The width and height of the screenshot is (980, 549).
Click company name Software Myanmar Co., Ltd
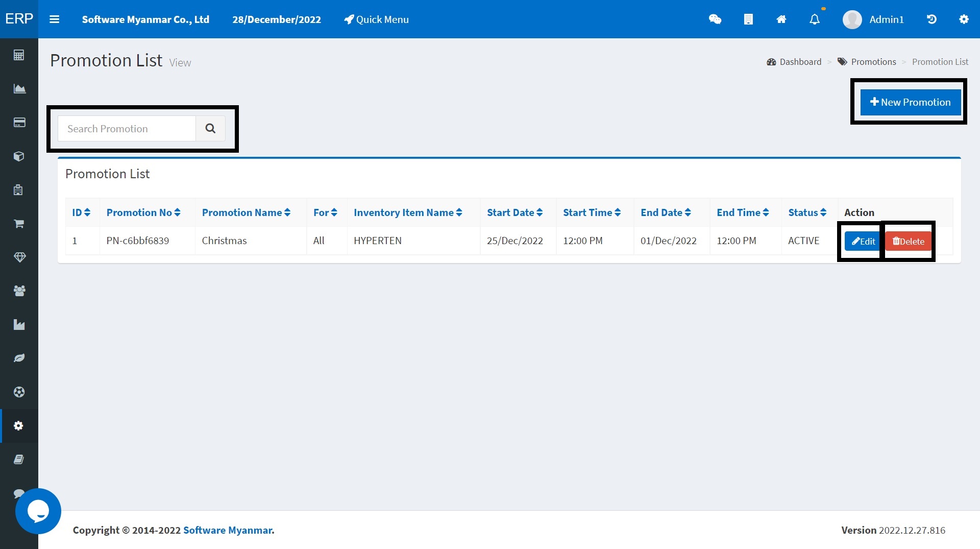(145, 19)
